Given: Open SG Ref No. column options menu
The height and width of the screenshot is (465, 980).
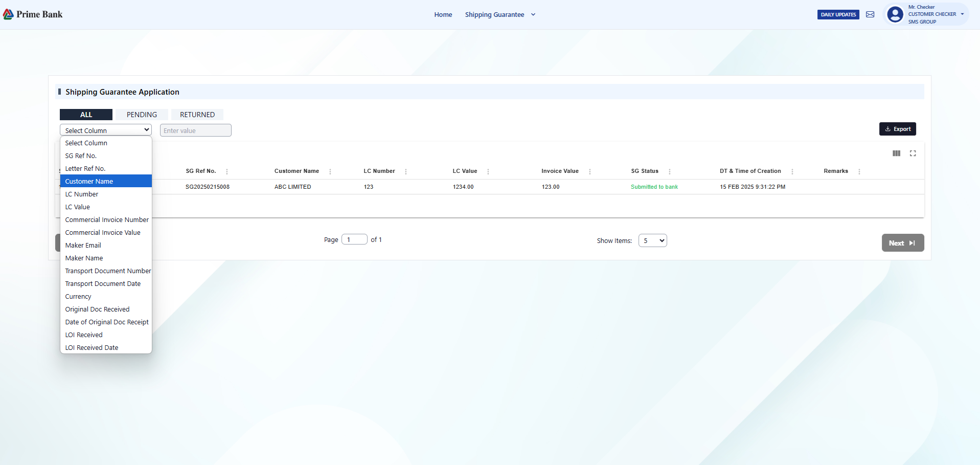Looking at the screenshot, I should point(227,171).
